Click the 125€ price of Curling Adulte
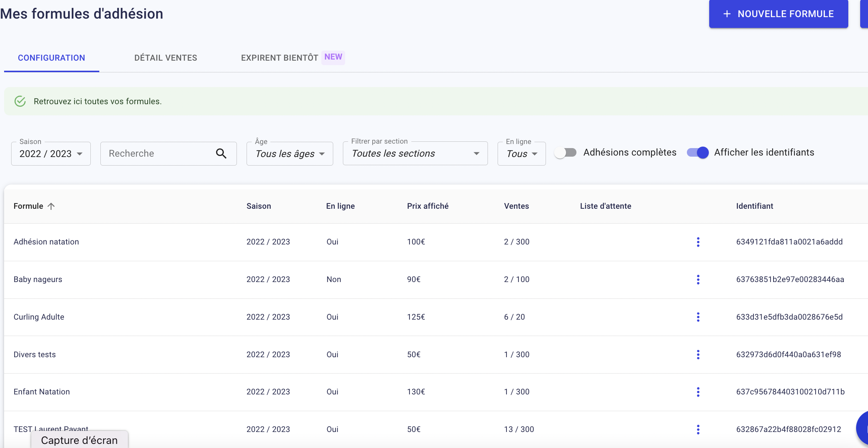Image resolution: width=868 pixels, height=448 pixels. [x=416, y=317]
